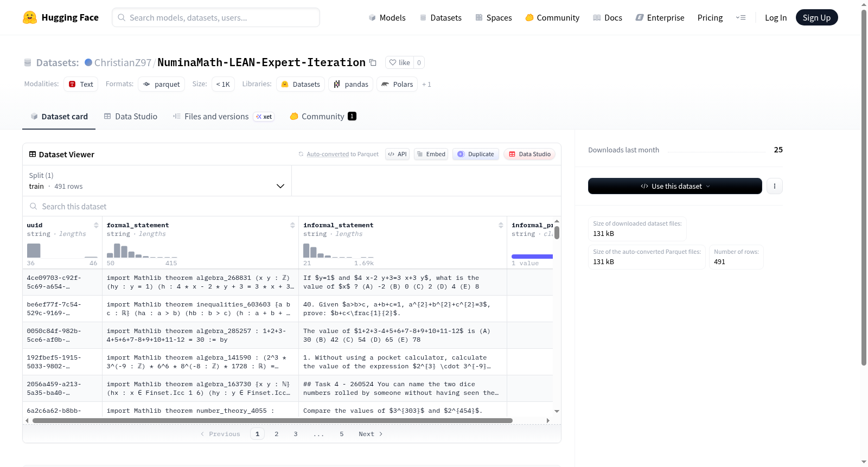Open Enterprise in top navigation
The image size is (868, 467).
[660, 17]
